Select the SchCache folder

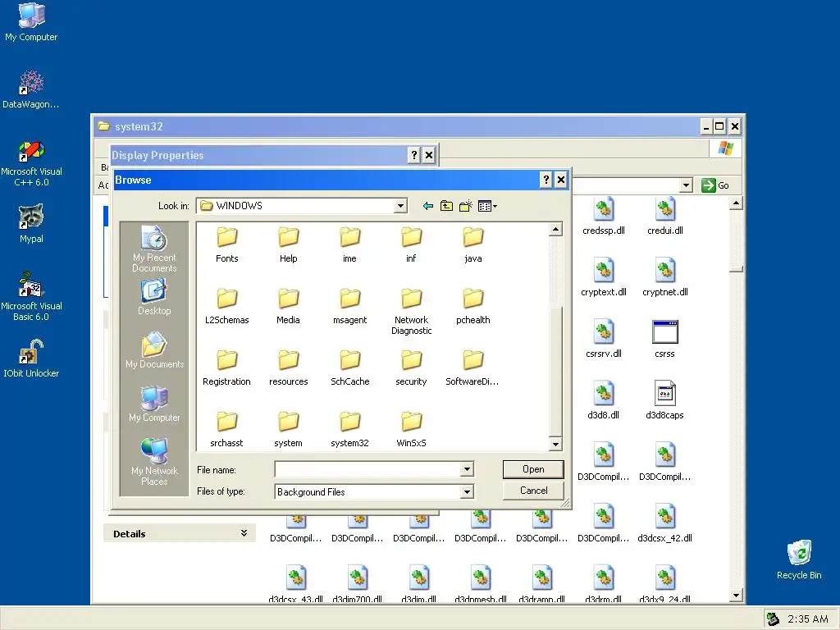click(x=349, y=367)
